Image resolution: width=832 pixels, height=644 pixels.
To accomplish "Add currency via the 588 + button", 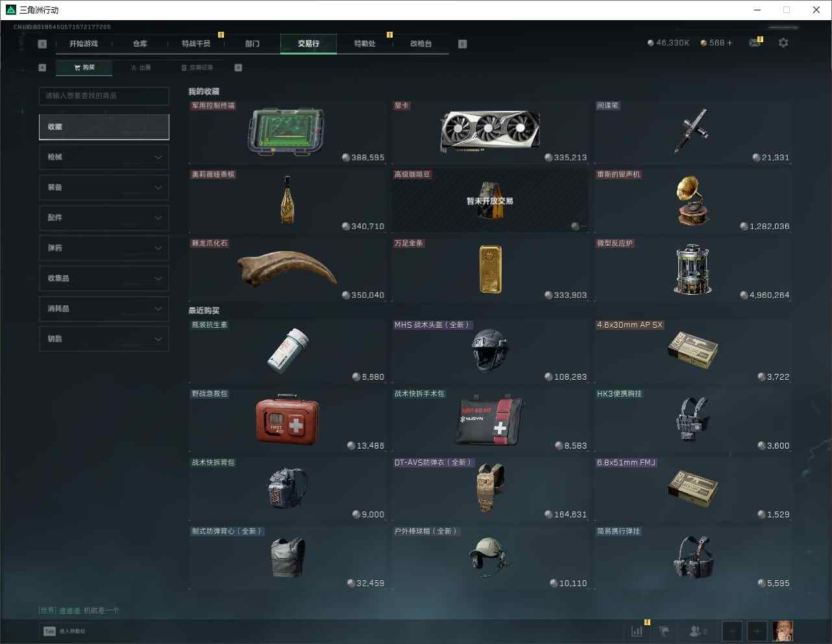I will (x=716, y=43).
